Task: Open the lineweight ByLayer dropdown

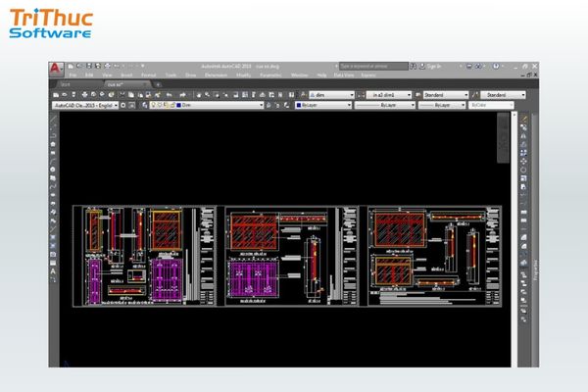Action: tap(442, 106)
